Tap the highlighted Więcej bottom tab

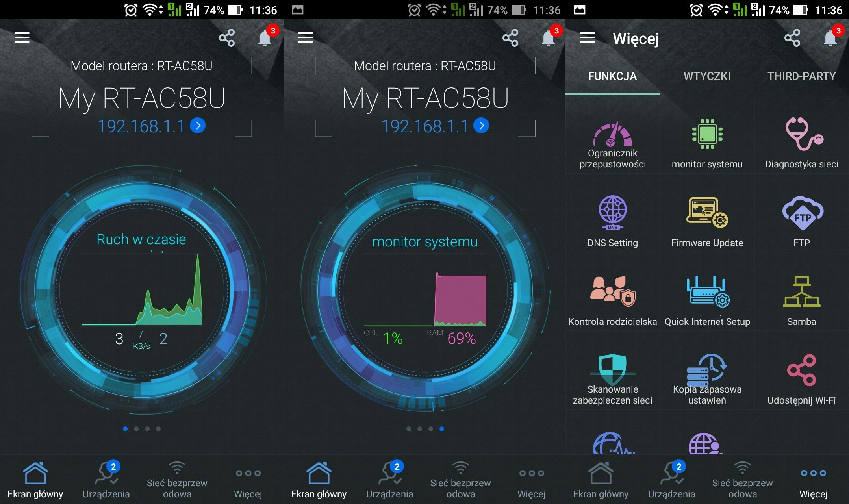pyautogui.click(x=813, y=480)
